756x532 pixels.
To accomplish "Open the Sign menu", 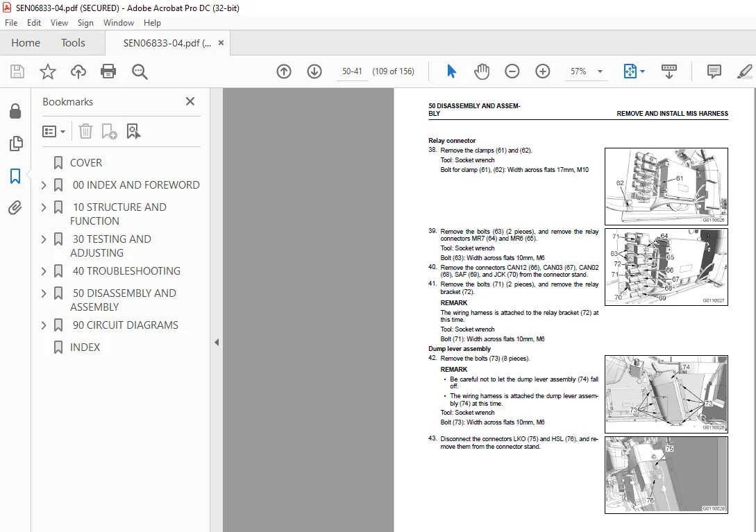I will click(x=85, y=23).
